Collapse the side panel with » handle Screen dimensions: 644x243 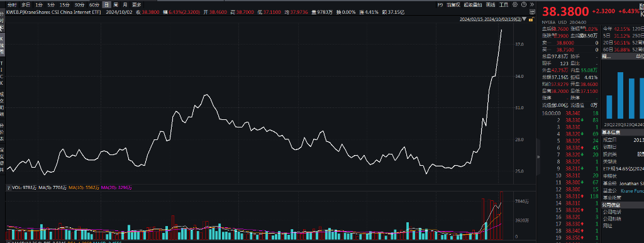click(538, 156)
